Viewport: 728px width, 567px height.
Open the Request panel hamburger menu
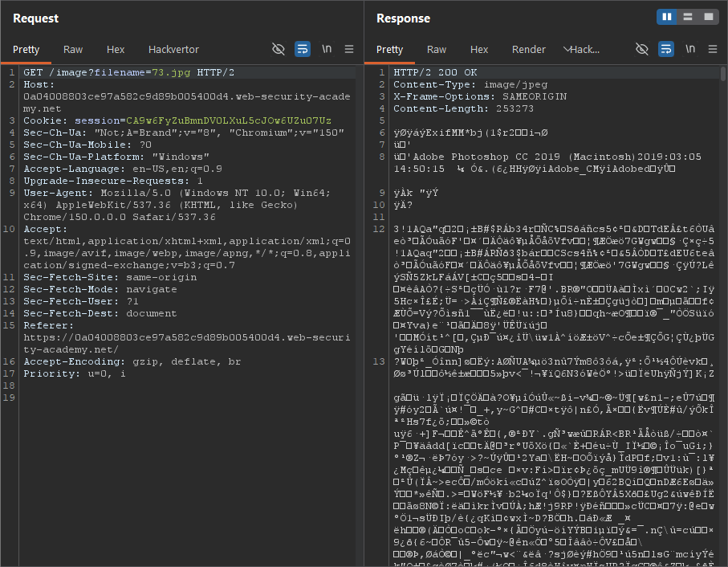(x=349, y=49)
